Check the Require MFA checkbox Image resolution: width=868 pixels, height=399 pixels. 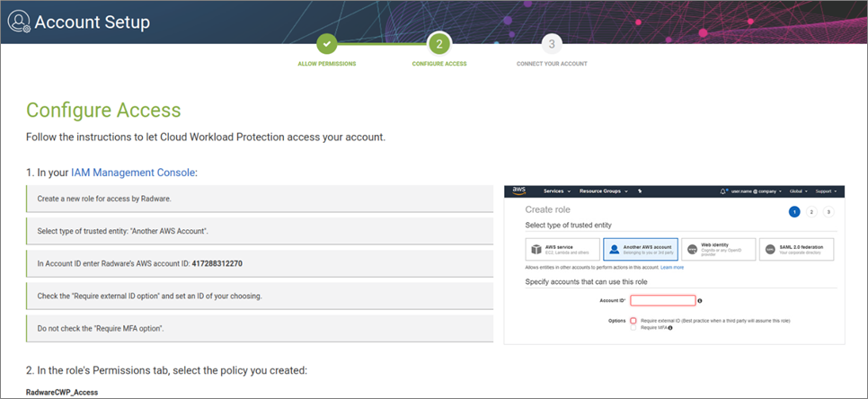pos(633,328)
